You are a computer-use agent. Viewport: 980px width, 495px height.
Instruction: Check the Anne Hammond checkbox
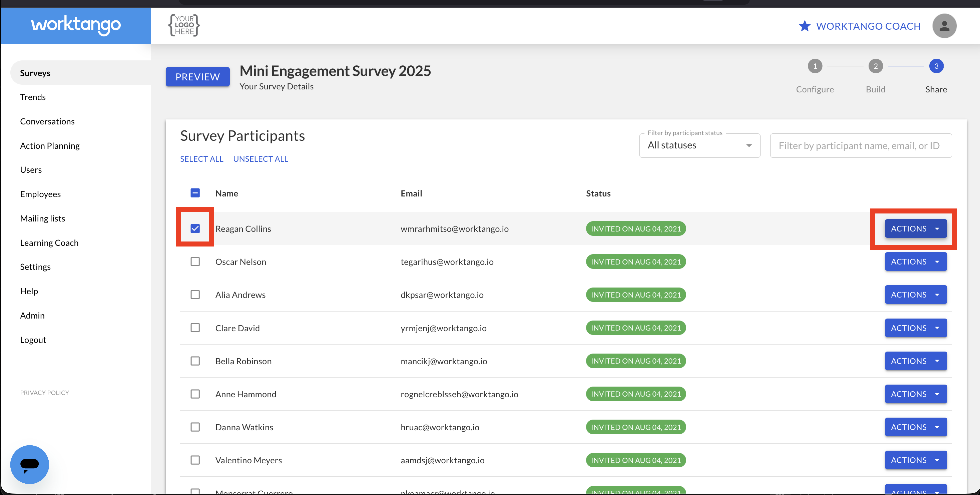click(x=195, y=394)
